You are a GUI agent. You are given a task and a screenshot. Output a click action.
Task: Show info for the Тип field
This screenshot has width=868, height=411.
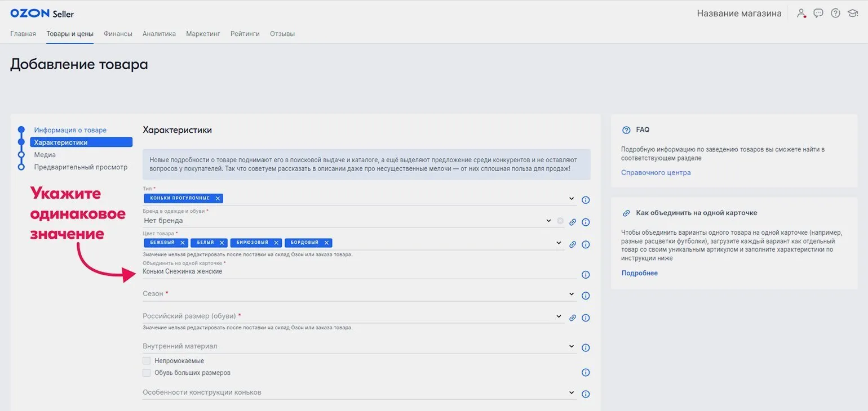(586, 200)
